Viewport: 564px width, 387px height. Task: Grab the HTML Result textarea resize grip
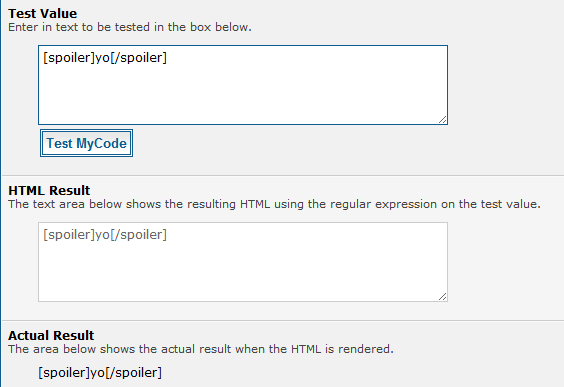pos(443,297)
